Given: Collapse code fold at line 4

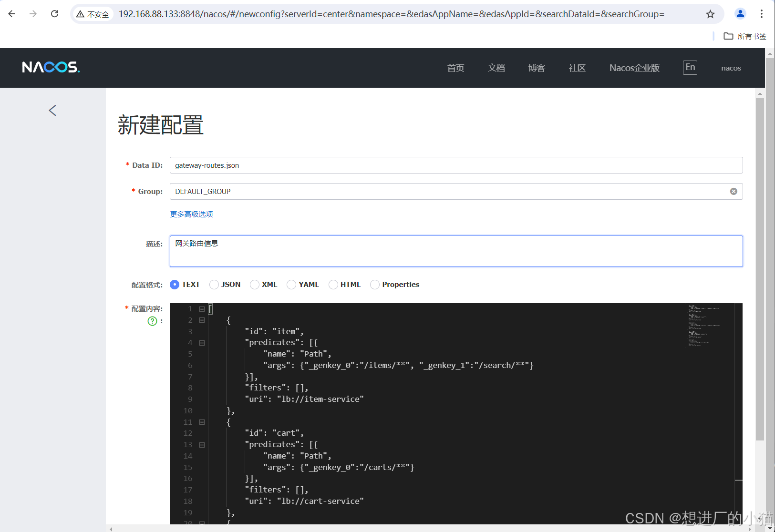Looking at the screenshot, I should [x=202, y=343].
